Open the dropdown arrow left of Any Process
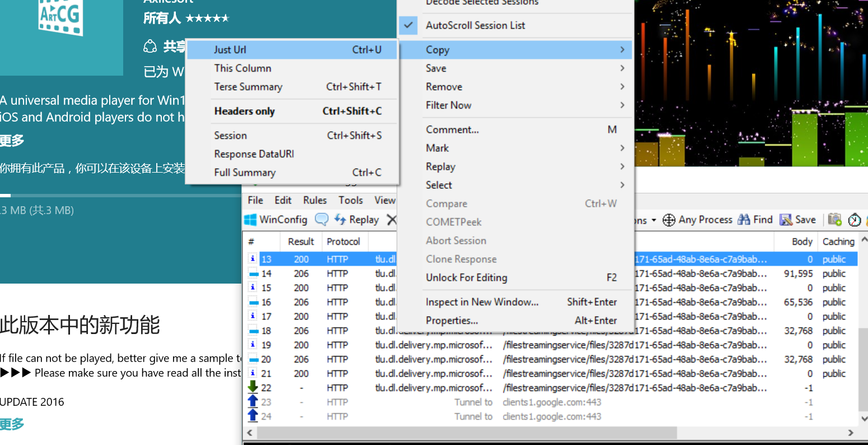This screenshot has width=868, height=445. (x=654, y=220)
